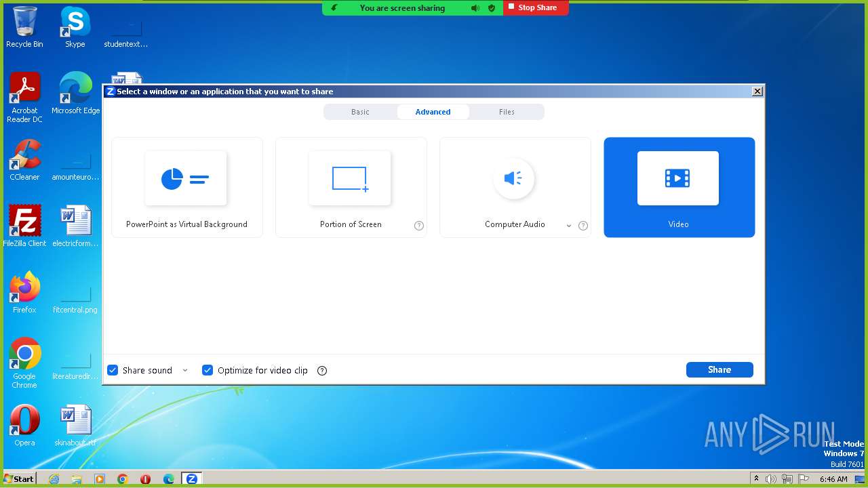
Task: Close the share selection dialog
Action: tap(757, 91)
